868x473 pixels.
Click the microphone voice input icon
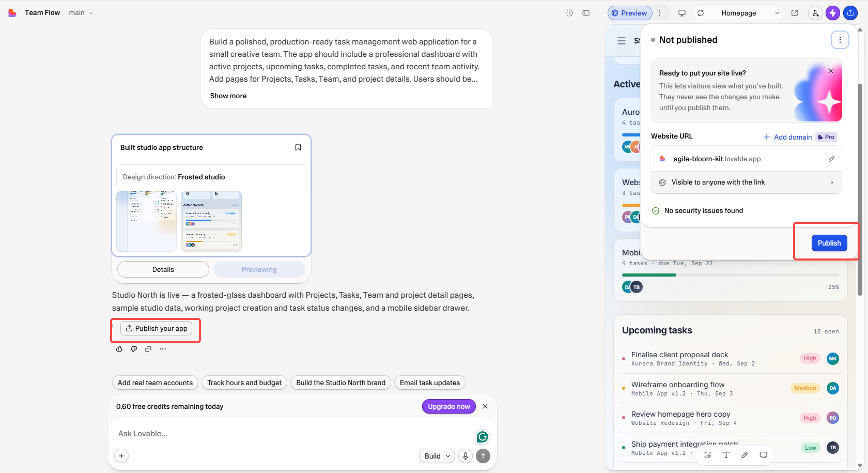[x=466, y=456]
